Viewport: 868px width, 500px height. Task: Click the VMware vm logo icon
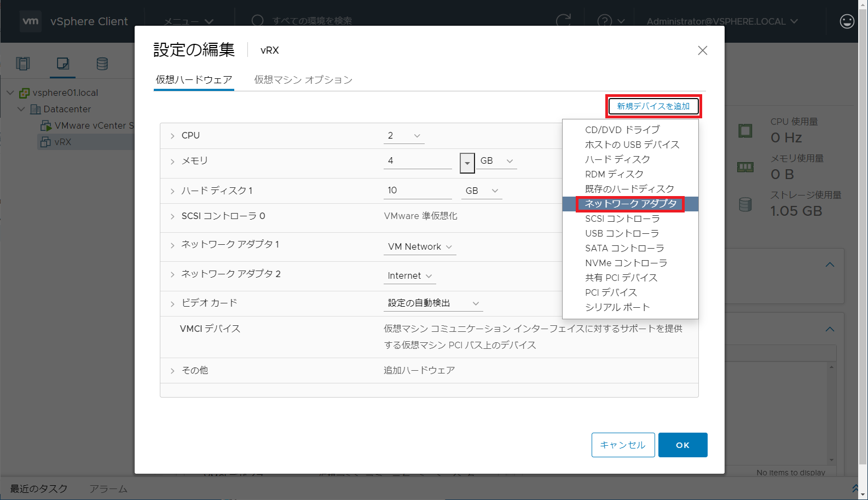(31, 21)
